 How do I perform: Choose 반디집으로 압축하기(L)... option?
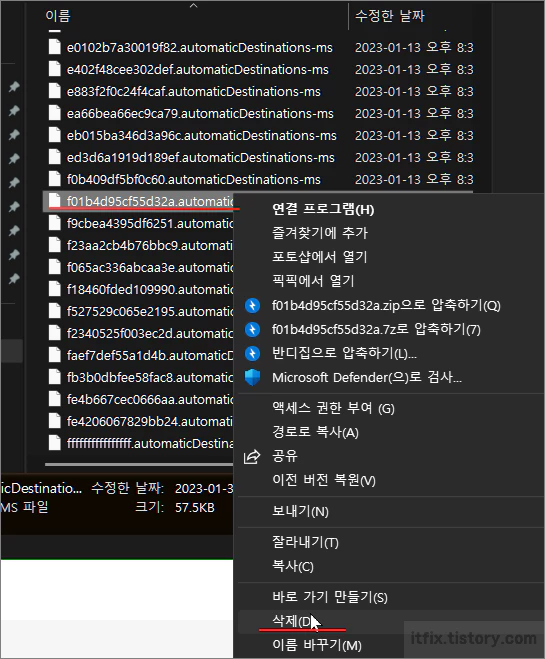[344, 353]
